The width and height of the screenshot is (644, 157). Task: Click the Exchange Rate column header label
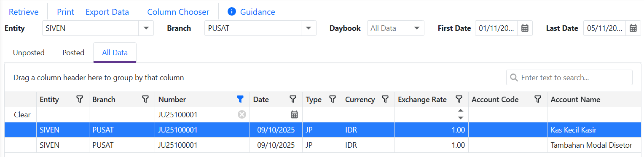(422, 100)
